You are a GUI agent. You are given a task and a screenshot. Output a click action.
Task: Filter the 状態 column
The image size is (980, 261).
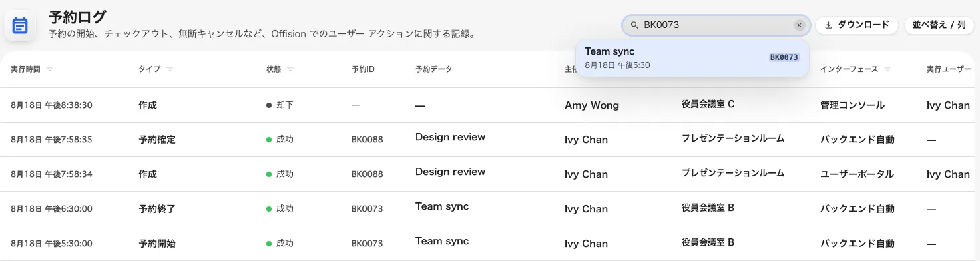(290, 69)
